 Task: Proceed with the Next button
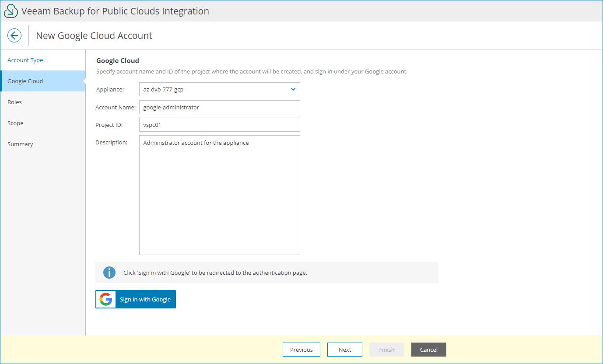point(345,350)
